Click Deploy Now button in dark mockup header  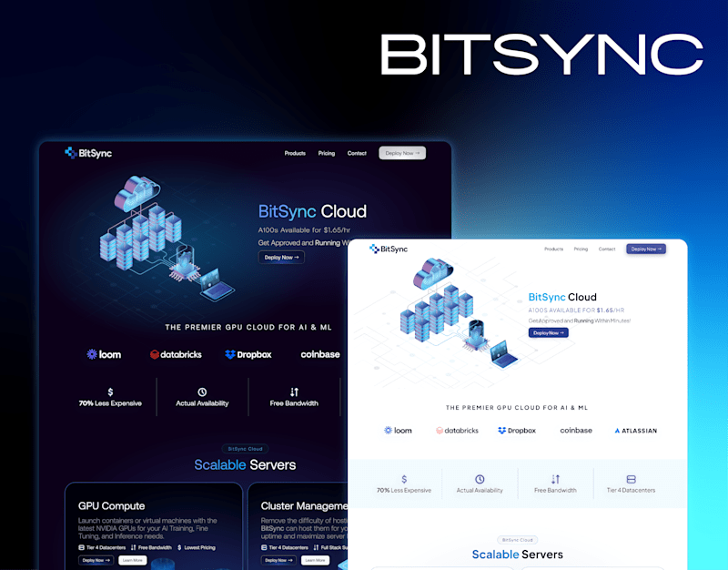tap(402, 153)
